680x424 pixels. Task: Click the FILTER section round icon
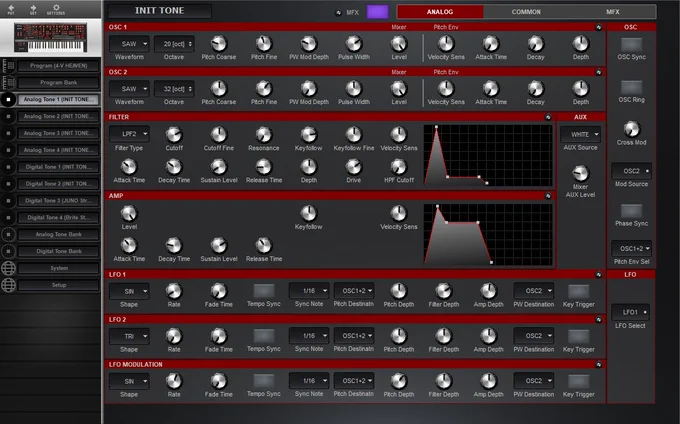pyautogui.click(x=548, y=117)
